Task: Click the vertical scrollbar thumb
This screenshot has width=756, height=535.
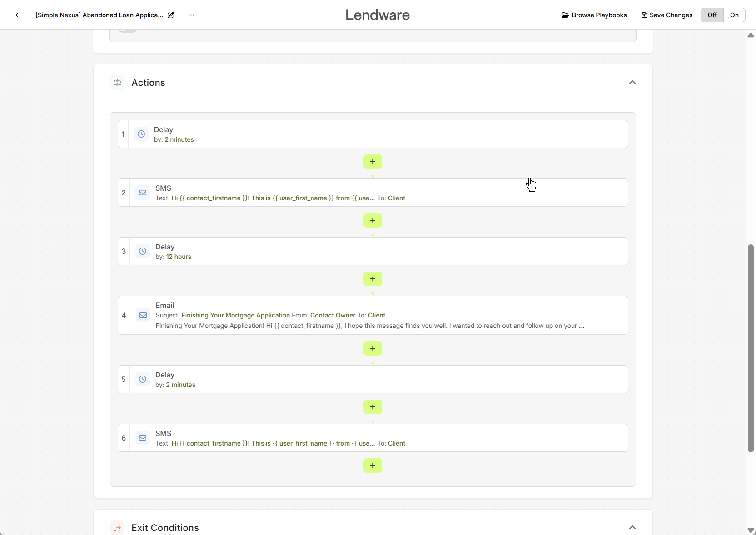Action: point(751,348)
